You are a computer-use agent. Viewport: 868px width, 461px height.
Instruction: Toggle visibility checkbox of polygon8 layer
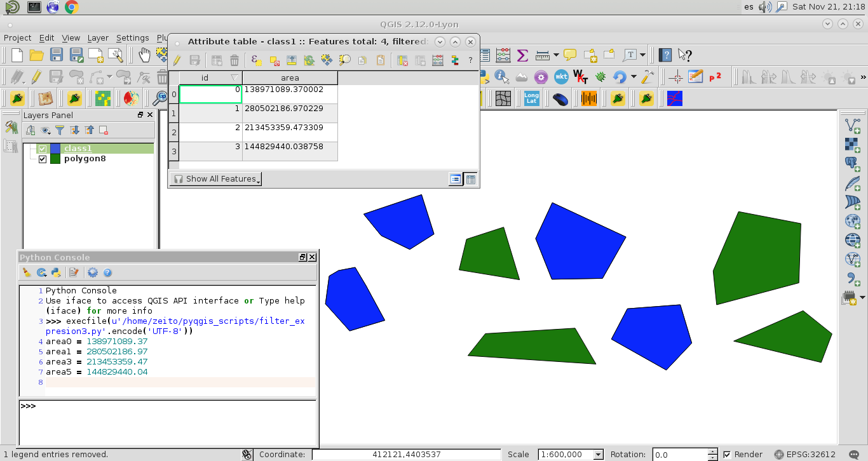[43, 159]
